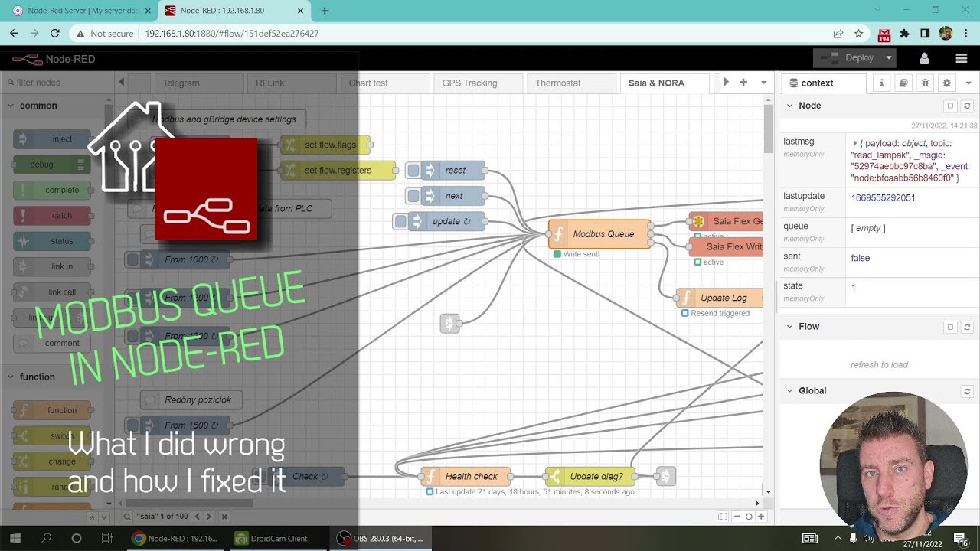Zoom in on the flow canvas

tap(761, 517)
